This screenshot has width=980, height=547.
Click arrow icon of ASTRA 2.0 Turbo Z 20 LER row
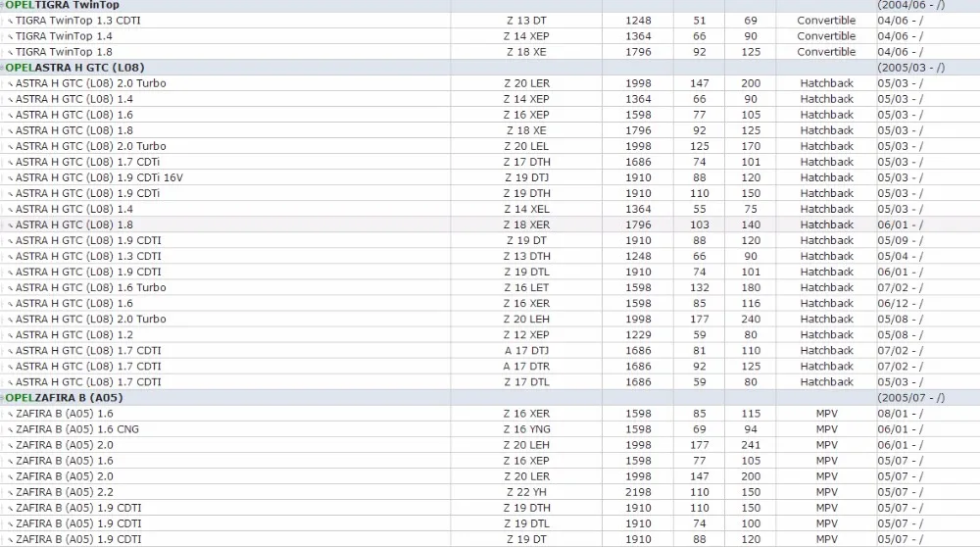coord(10,83)
